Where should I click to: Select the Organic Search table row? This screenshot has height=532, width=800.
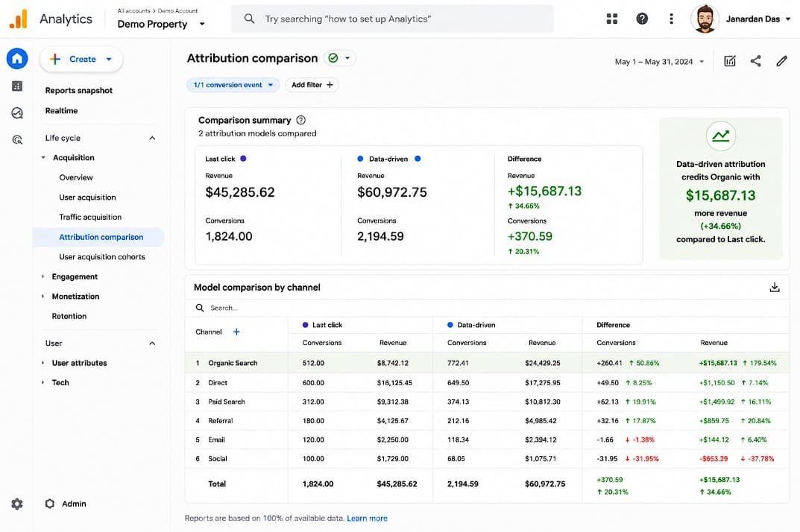pyautogui.click(x=487, y=363)
